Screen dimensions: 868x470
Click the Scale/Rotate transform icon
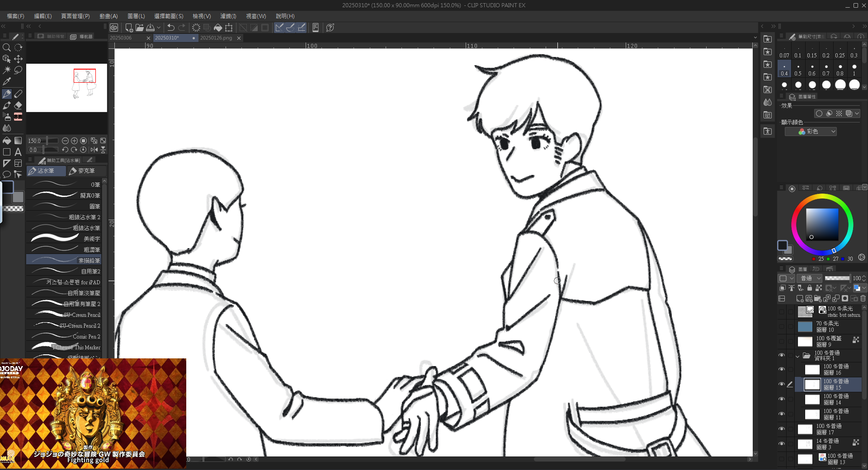(229, 28)
